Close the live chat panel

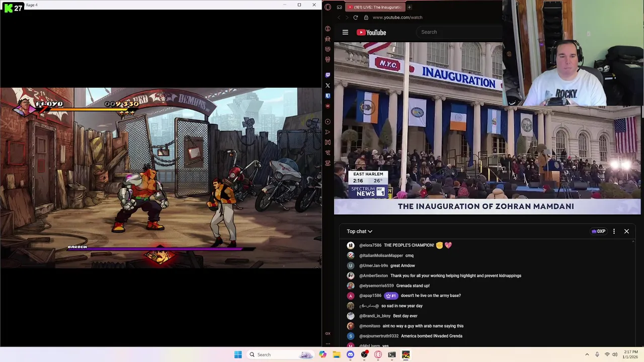point(626,231)
